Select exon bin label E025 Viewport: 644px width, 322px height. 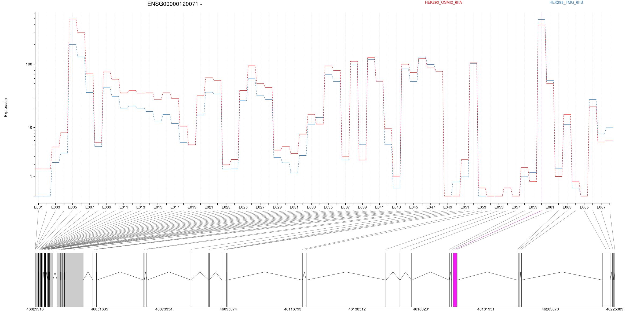(x=243, y=207)
